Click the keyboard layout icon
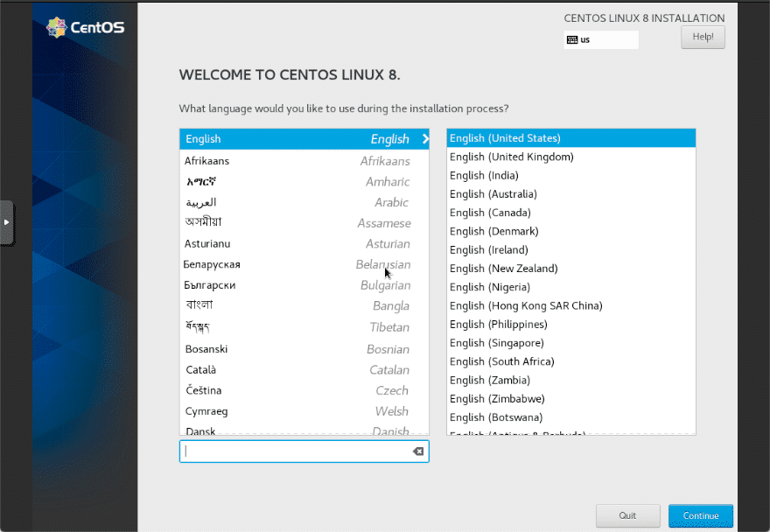The height and width of the screenshot is (532, 770). [x=571, y=39]
